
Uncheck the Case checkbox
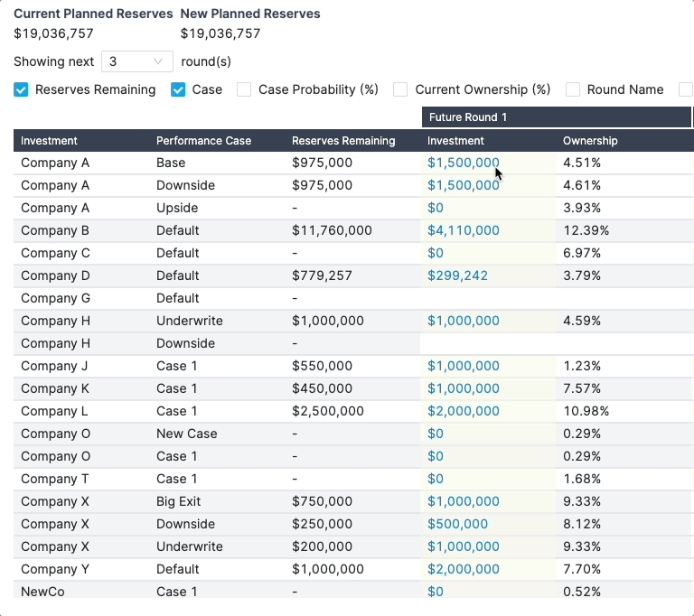pyautogui.click(x=178, y=89)
